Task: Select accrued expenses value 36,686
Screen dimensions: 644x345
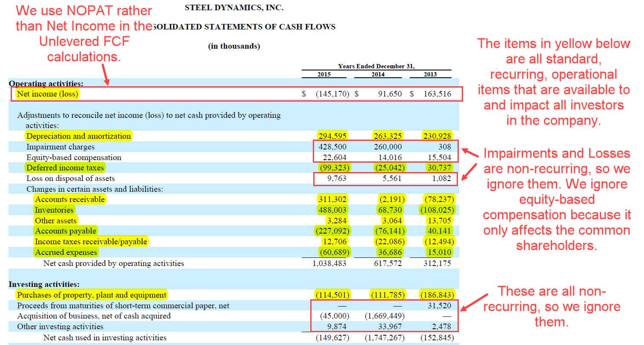Action: 390,252
